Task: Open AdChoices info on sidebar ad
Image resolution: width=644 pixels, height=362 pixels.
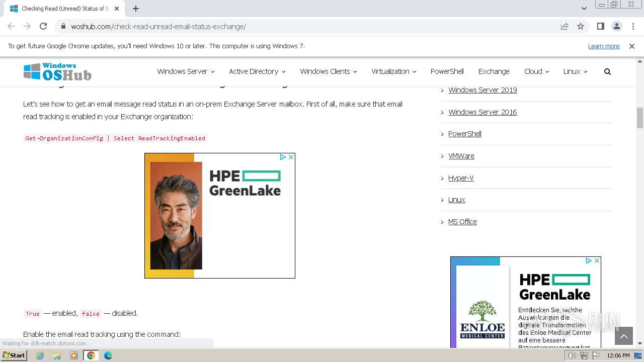Action: [x=589, y=260]
